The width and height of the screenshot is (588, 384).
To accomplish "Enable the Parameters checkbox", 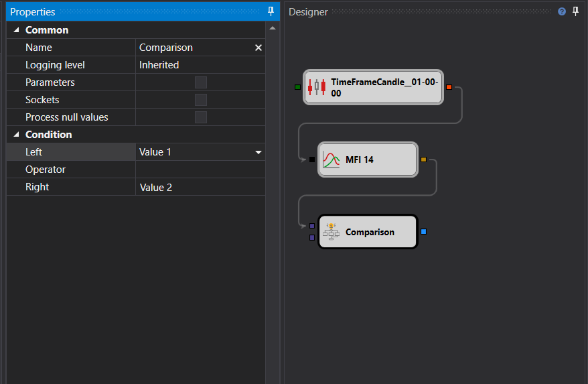I will click(x=200, y=82).
